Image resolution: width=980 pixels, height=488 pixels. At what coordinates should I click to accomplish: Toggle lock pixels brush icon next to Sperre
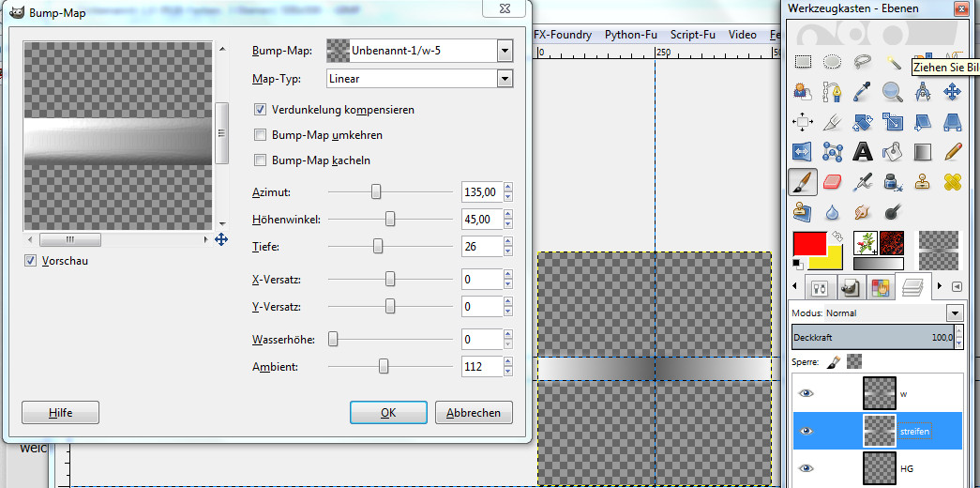(833, 361)
